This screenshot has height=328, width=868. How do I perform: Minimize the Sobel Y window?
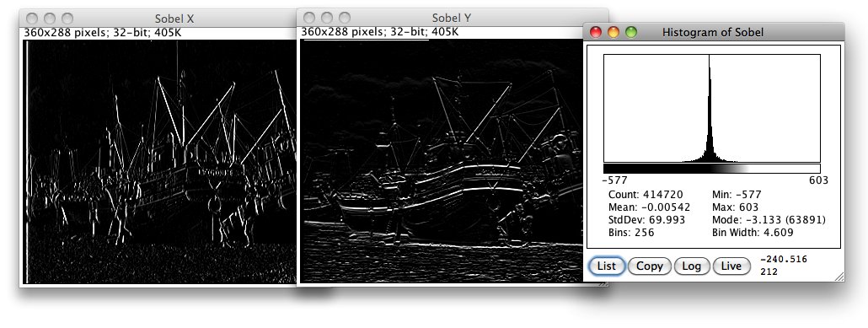pyautogui.click(x=327, y=18)
